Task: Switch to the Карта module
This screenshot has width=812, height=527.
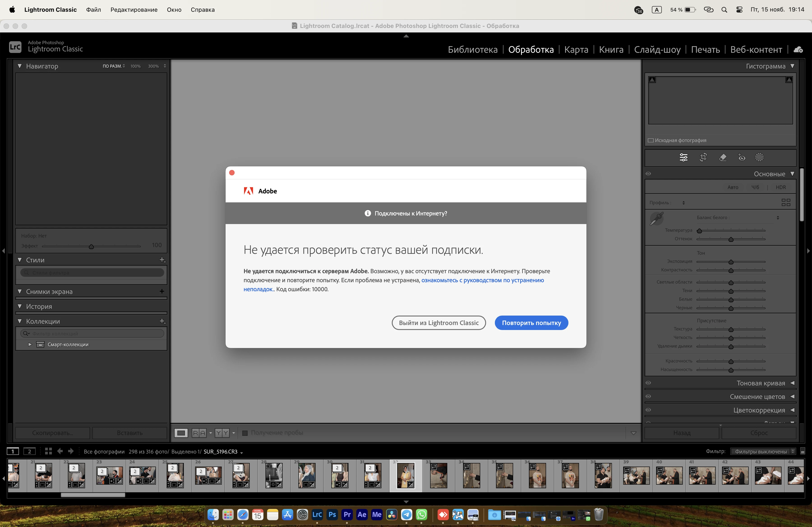Action: (x=576, y=50)
